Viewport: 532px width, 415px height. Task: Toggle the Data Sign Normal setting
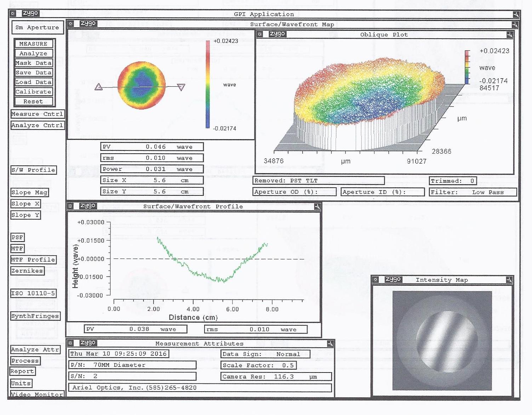tap(265, 354)
